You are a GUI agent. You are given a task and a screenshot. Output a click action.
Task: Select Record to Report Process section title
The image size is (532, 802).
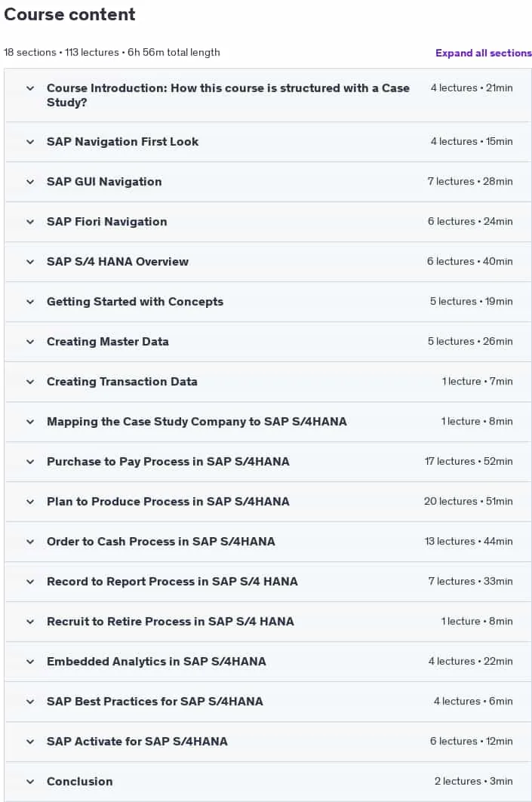point(172,582)
